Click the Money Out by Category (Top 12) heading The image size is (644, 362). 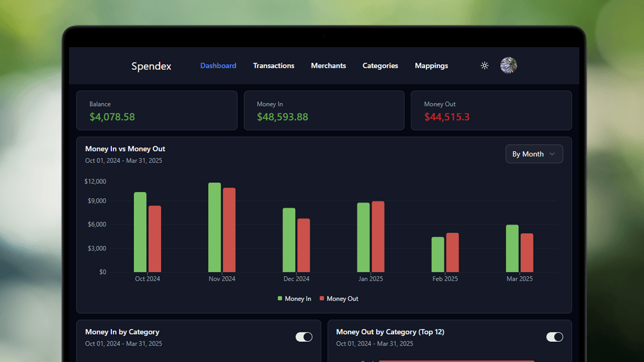pyautogui.click(x=390, y=332)
